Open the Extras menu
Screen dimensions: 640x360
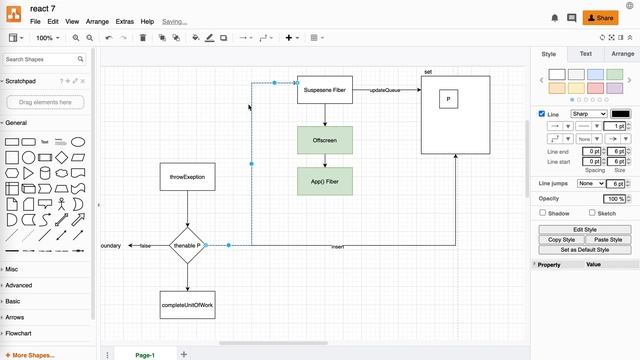pos(124,22)
